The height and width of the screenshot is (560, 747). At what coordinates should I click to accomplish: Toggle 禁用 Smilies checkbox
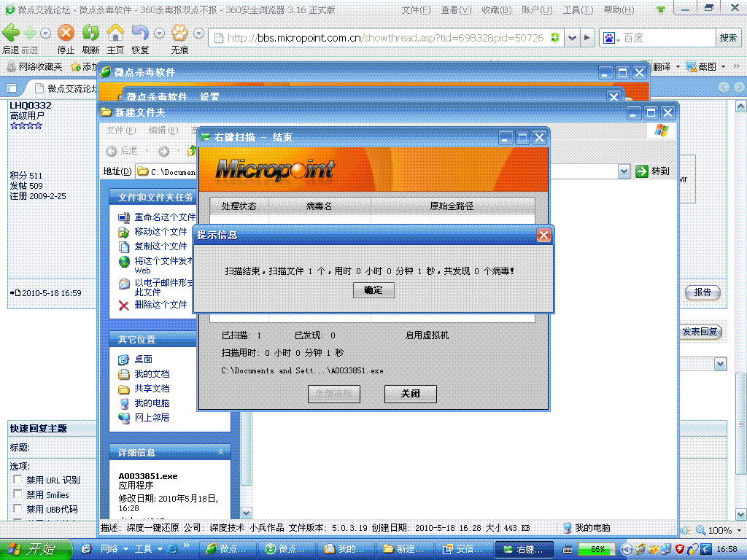pyautogui.click(x=18, y=494)
